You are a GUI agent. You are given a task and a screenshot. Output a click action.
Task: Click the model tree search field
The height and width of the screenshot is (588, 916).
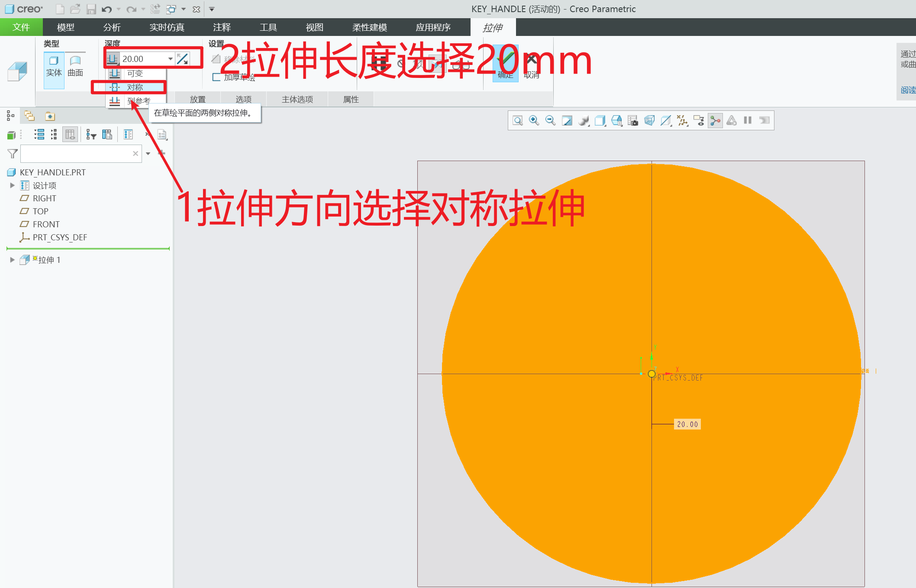[x=78, y=153]
